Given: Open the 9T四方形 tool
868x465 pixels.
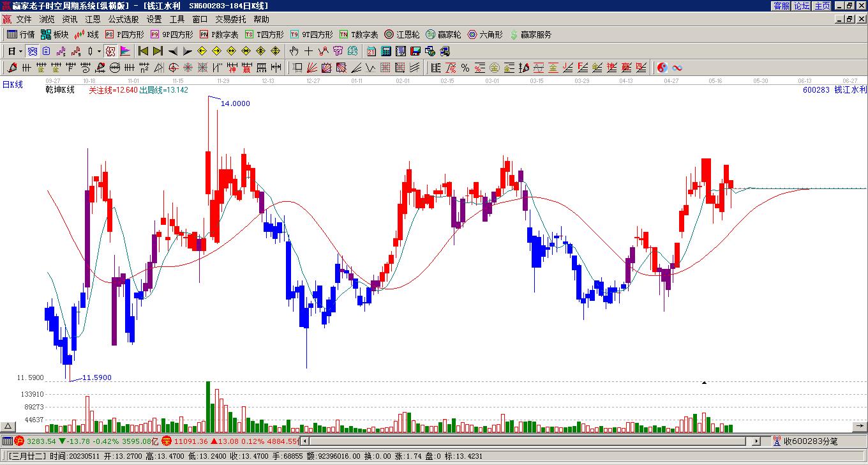Looking at the screenshot, I should (311, 34).
